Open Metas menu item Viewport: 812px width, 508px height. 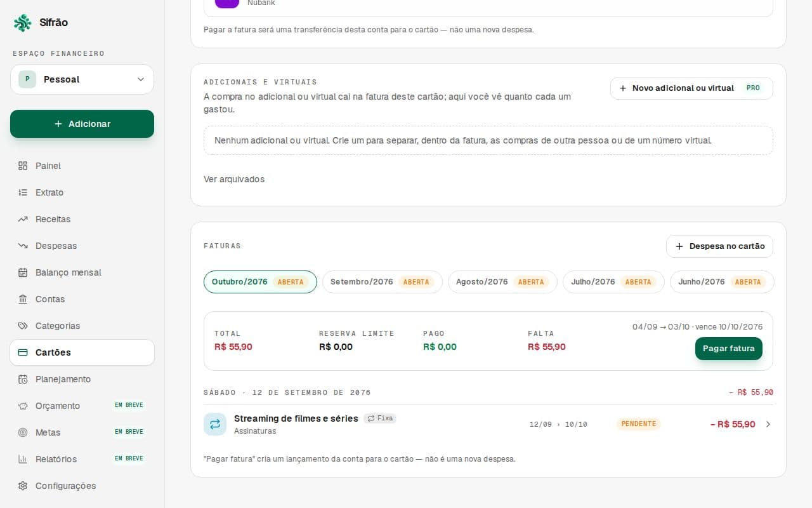pyautogui.click(x=82, y=432)
